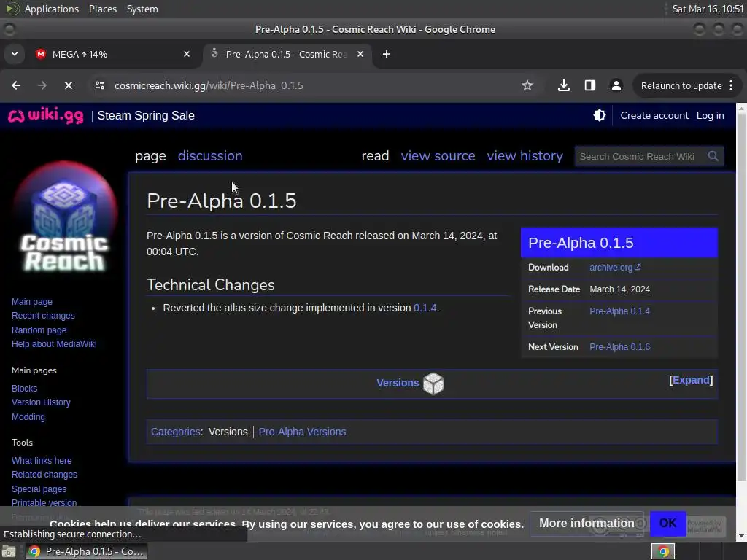The width and height of the screenshot is (747, 560).
Task: Open Categories link
Action: point(175,432)
